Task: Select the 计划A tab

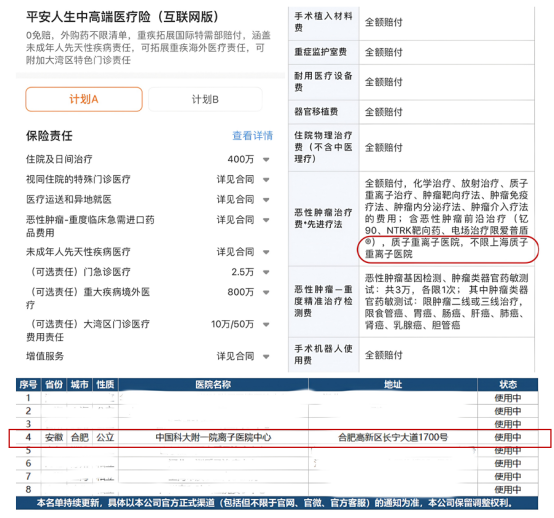Action: tap(84, 99)
